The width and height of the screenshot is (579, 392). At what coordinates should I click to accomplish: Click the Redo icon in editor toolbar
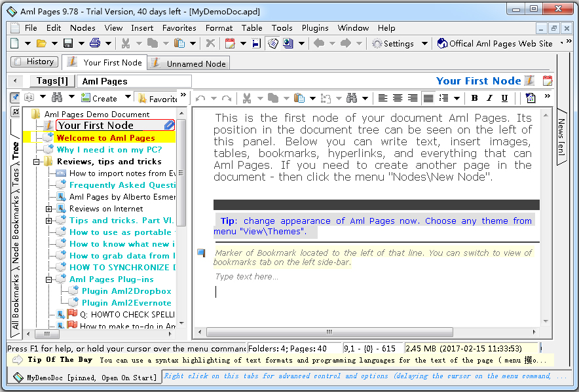[227, 98]
